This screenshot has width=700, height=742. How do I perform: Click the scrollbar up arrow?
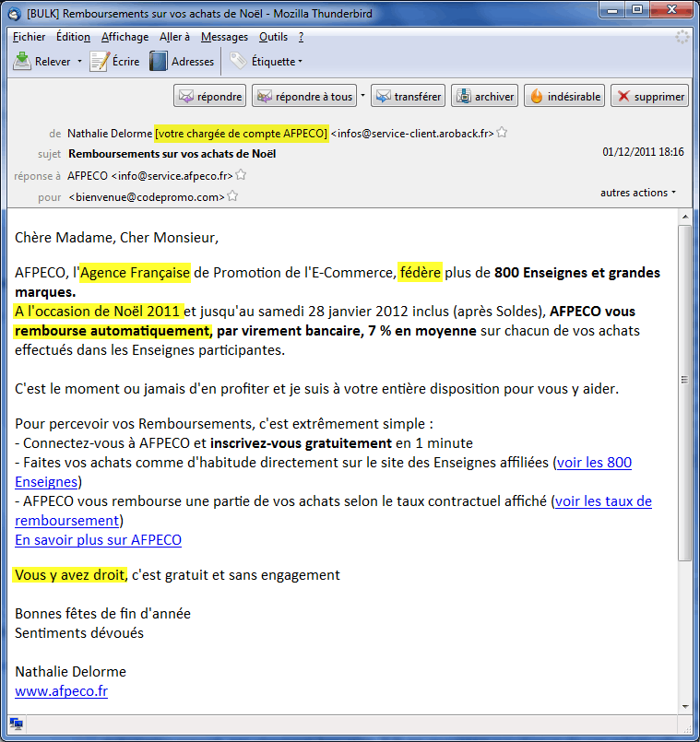pyautogui.click(x=685, y=217)
